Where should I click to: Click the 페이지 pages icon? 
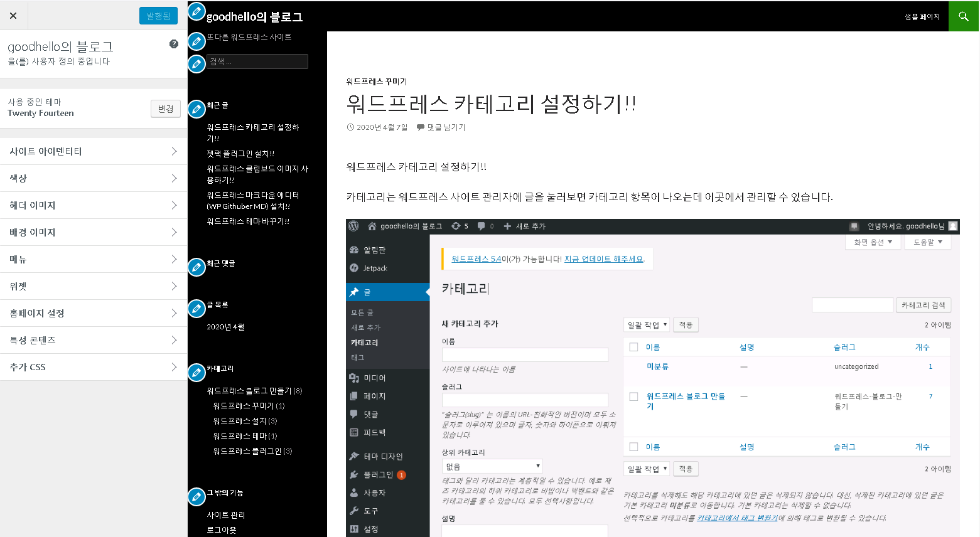click(354, 396)
